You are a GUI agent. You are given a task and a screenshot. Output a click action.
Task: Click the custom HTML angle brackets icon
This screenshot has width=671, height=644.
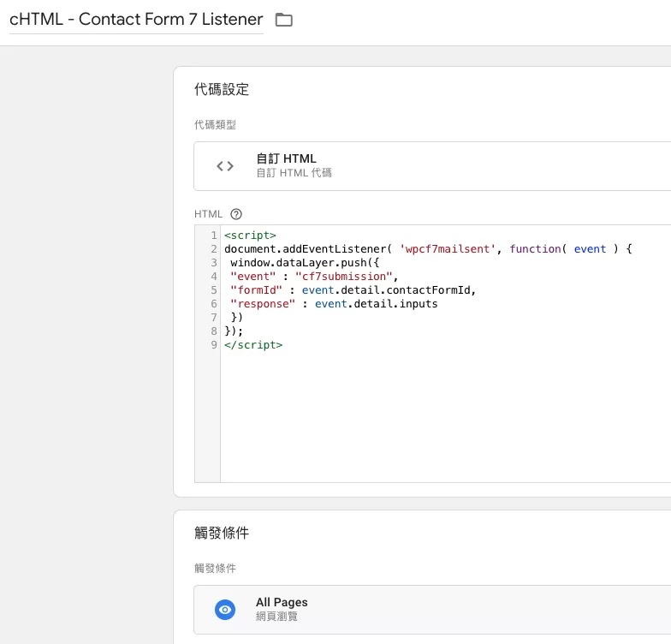click(225, 166)
